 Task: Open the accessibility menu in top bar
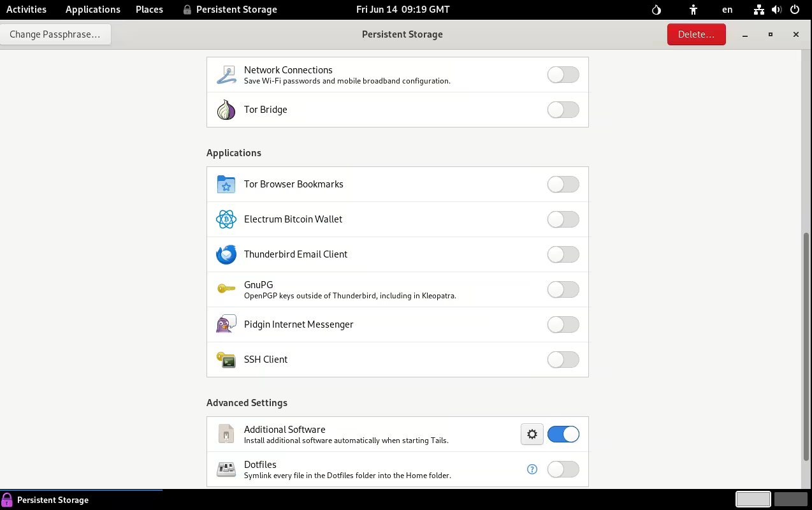693,10
